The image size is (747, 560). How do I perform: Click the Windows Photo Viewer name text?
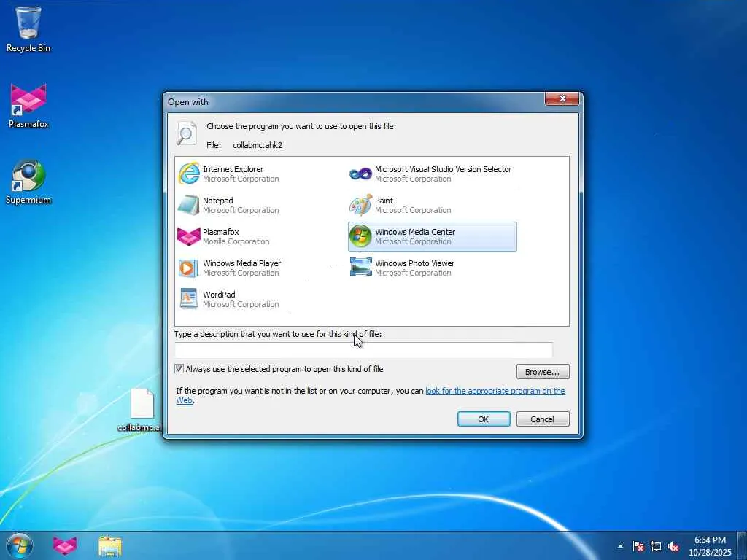[414, 263]
